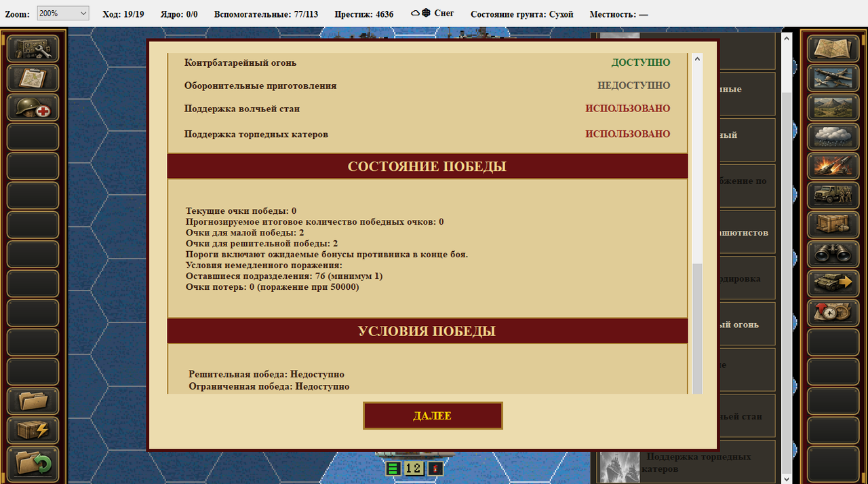Click the Престиж: 4636 value
868x484 pixels.
(x=364, y=14)
